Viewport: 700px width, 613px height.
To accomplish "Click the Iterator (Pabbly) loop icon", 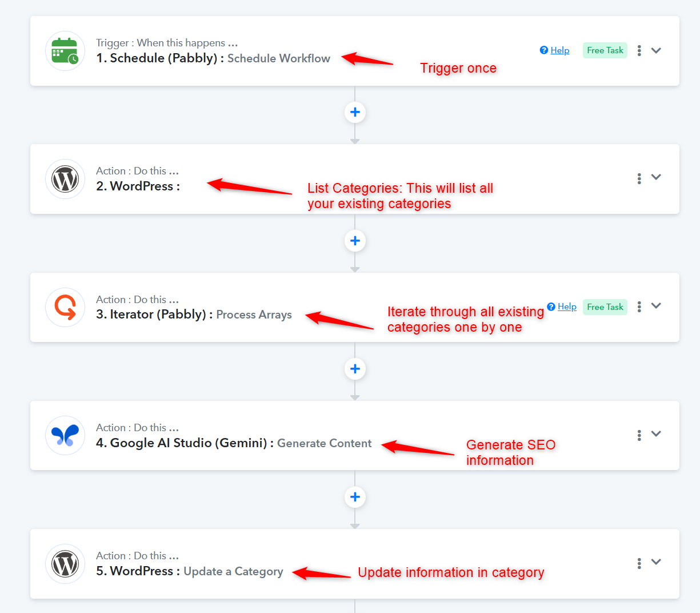I will coord(65,307).
